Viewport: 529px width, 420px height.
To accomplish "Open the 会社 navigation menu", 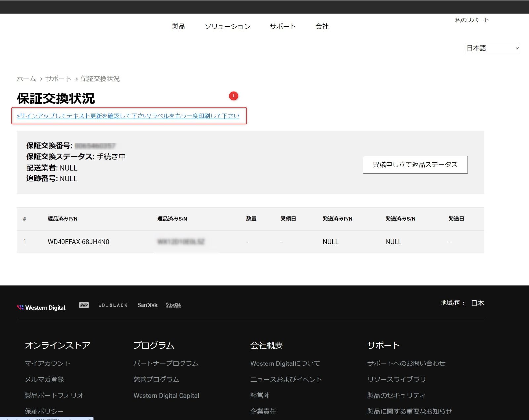I will pos(322,26).
